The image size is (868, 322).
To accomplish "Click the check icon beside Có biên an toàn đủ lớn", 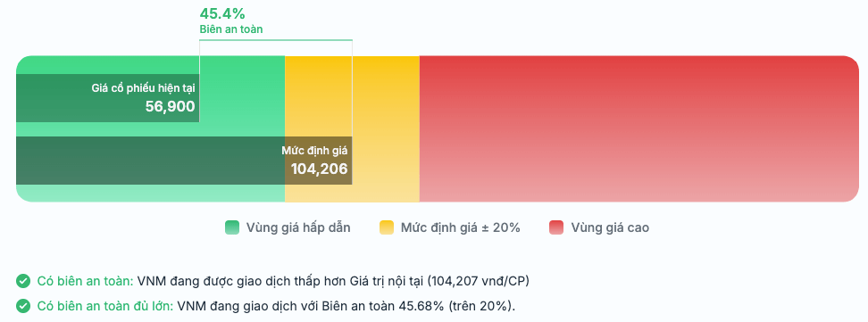I will click(22, 306).
